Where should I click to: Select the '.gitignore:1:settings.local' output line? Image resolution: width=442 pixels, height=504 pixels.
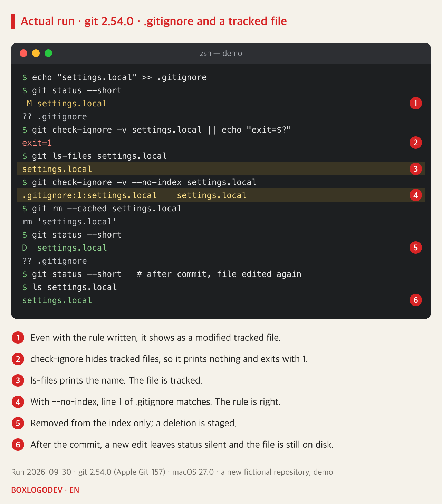221,195
